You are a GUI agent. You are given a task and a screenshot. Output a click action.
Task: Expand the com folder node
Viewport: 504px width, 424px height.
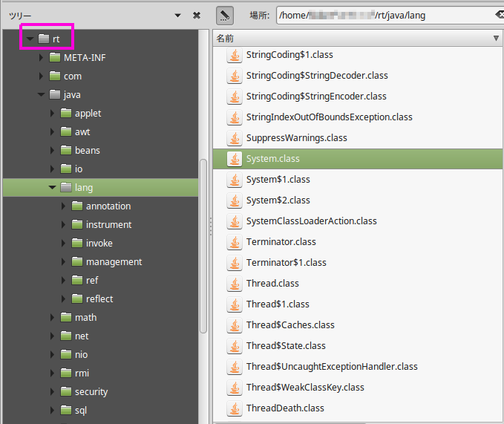tap(42, 76)
